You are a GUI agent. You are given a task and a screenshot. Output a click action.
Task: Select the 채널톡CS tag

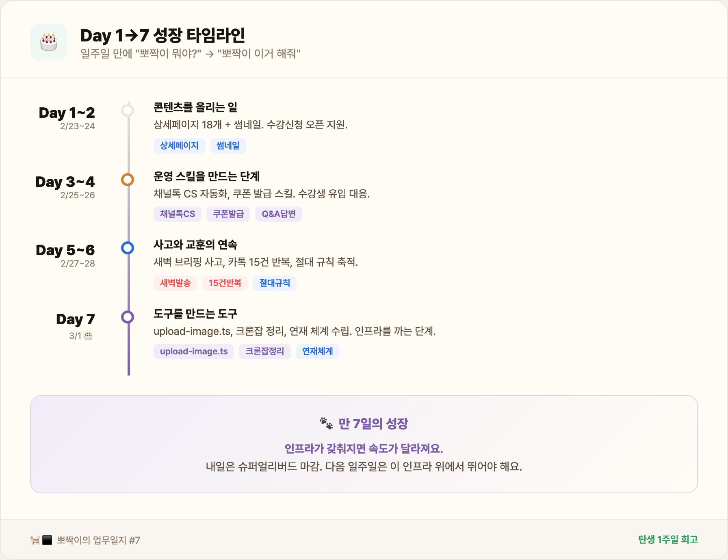point(177,214)
